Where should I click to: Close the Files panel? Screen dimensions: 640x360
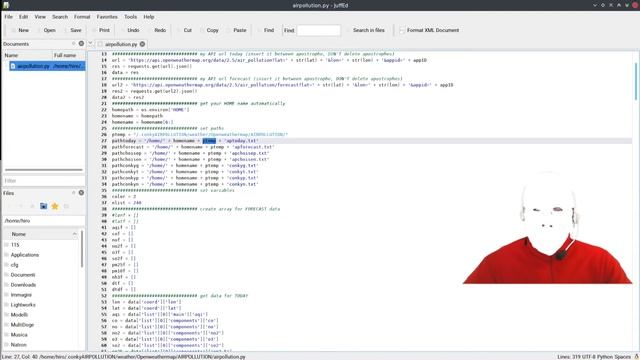point(81,193)
